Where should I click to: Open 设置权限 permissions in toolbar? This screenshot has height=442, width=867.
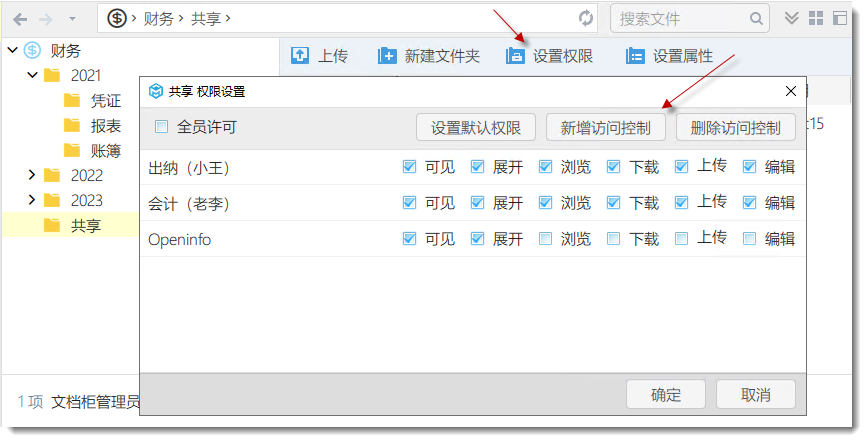[550, 56]
